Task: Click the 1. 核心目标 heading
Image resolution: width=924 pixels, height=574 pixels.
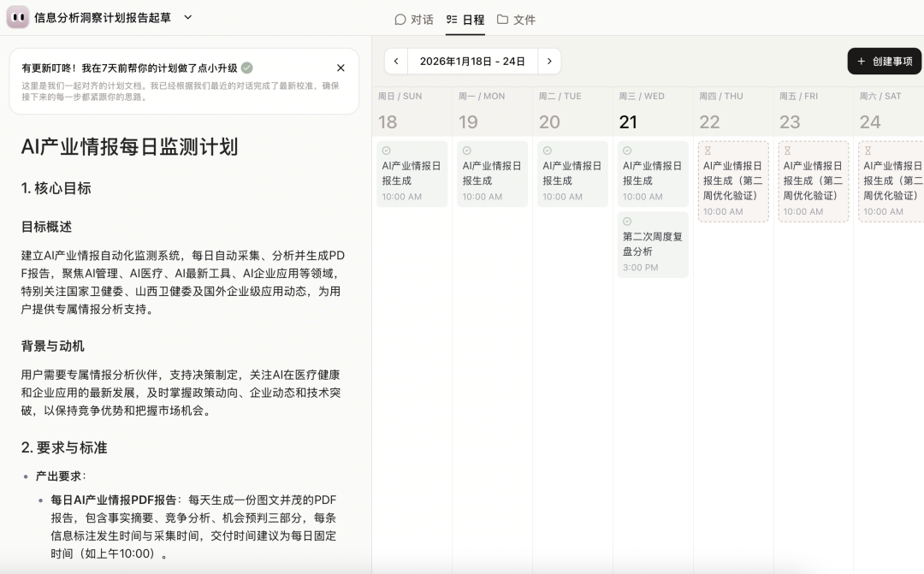Action: (56, 188)
